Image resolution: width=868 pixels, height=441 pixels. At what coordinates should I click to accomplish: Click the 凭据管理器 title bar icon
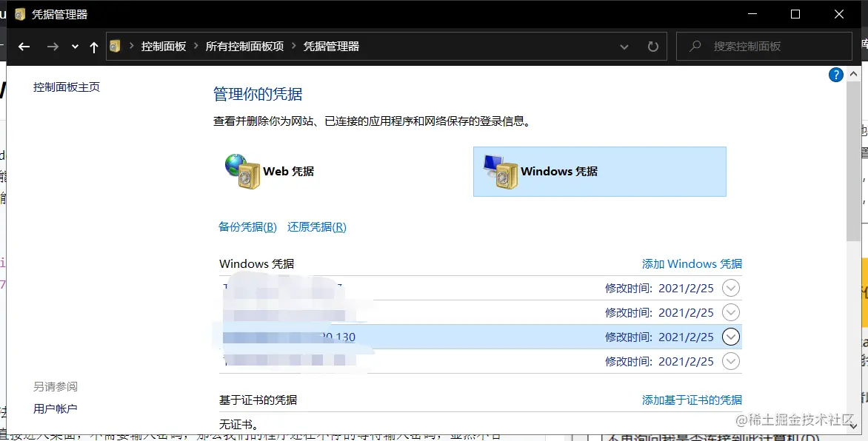pyautogui.click(x=20, y=14)
